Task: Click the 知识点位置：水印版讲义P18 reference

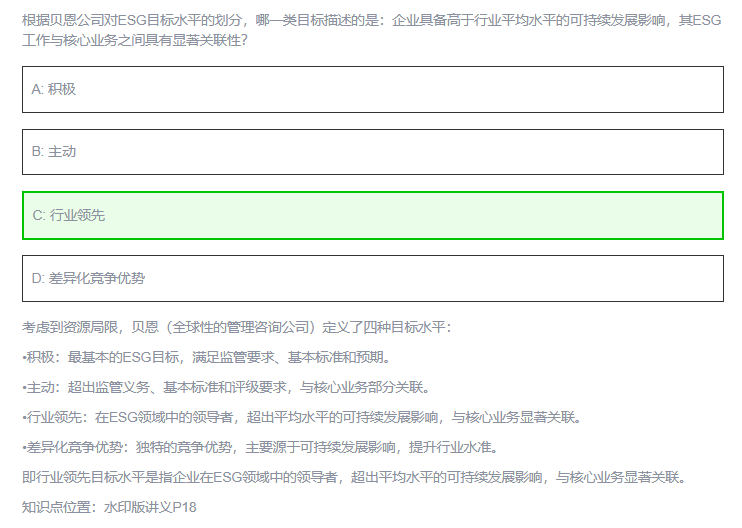Action: (109, 507)
